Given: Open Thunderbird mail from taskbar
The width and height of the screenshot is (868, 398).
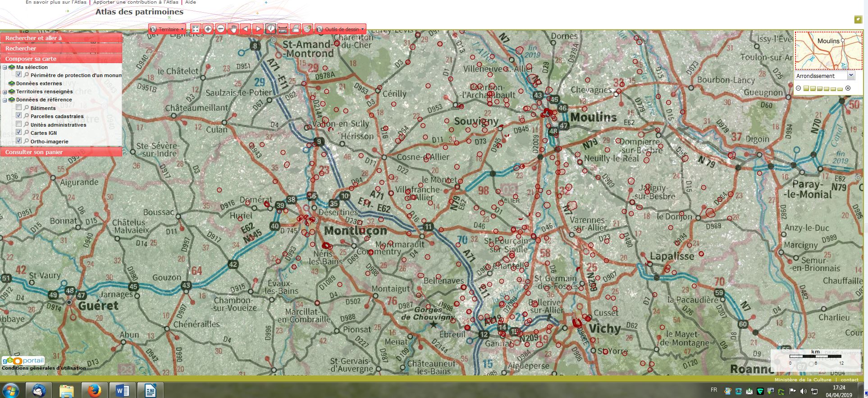Looking at the screenshot, I should point(38,390).
